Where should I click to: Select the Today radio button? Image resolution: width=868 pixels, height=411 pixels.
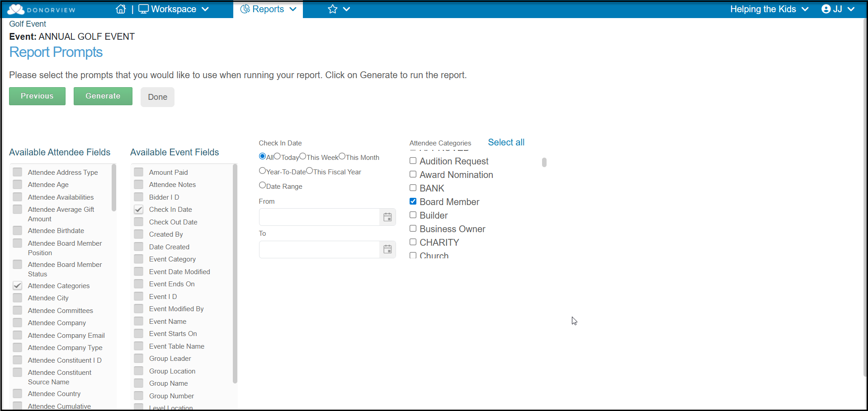(277, 156)
